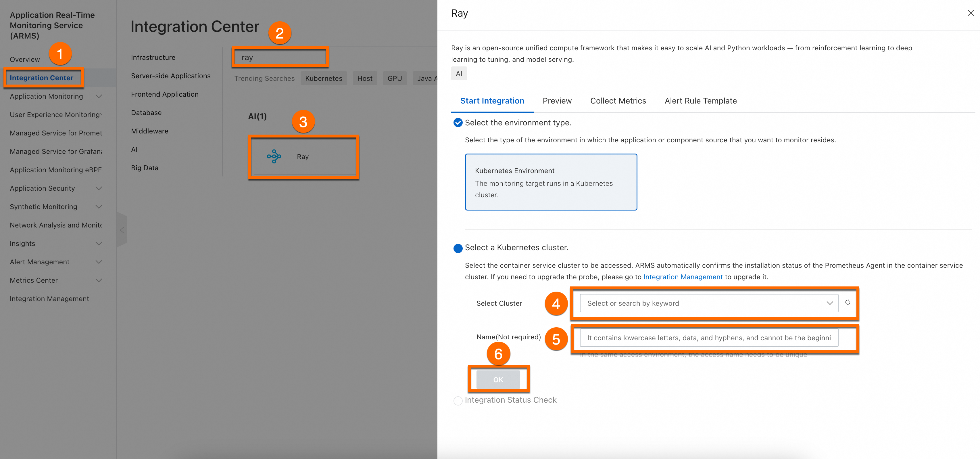Click the Integration Status Check step circle
Screen dimensions: 980x459
coord(458,400)
